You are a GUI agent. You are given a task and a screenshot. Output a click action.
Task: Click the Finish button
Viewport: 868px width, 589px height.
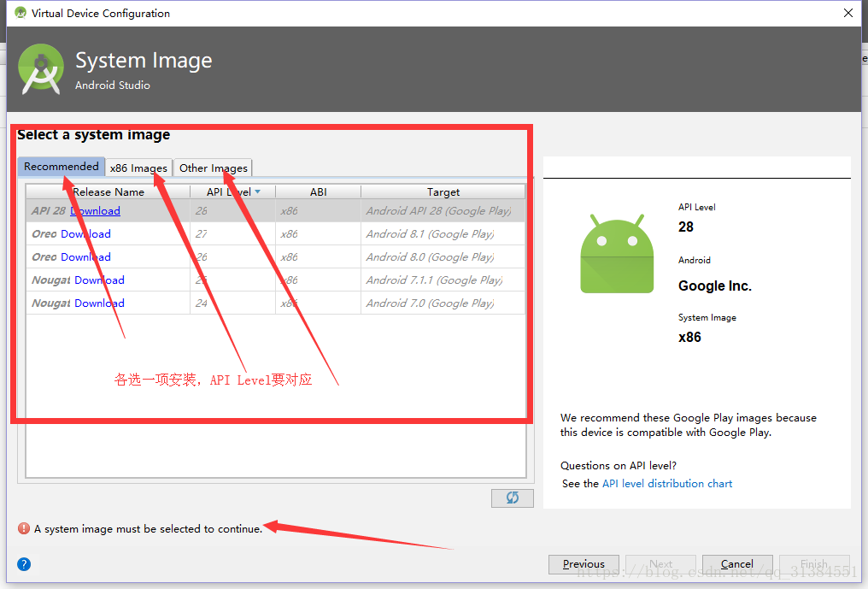pyautogui.click(x=814, y=564)
